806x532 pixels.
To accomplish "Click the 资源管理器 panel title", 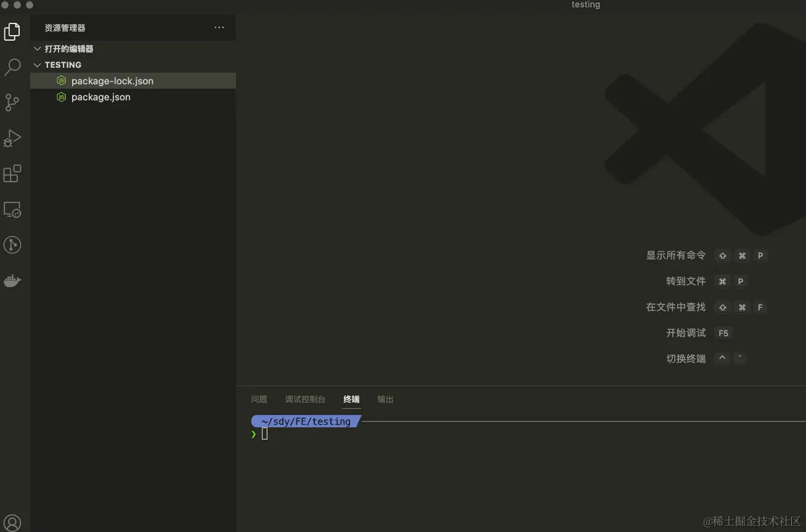I will pos(65,28).
